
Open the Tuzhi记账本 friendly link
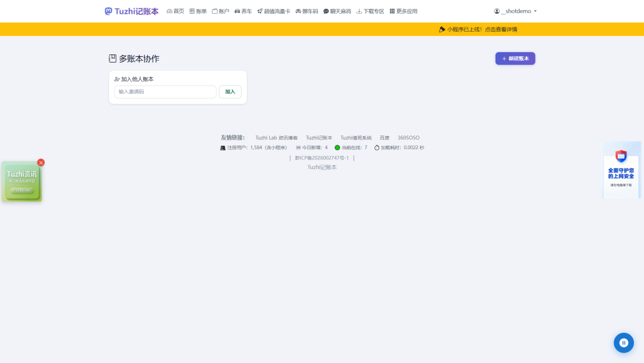[x=318, y=138]
